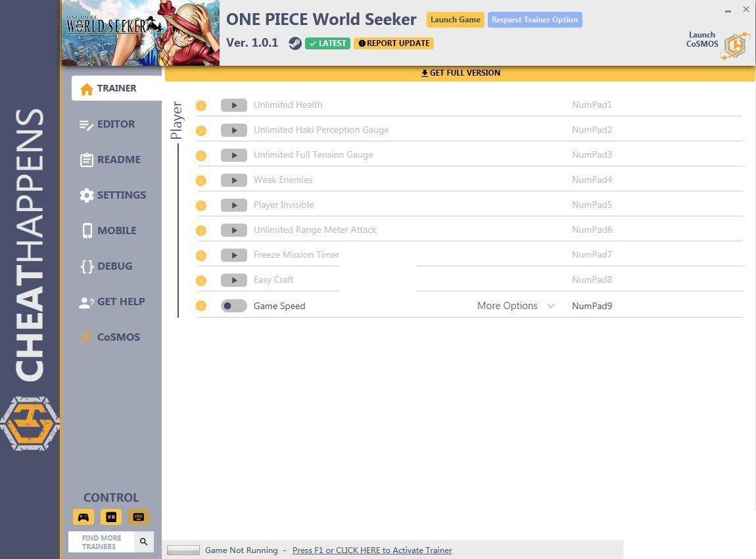Click the Launch CoSMOS hexagon logo
756x559 pixels.
736,46
